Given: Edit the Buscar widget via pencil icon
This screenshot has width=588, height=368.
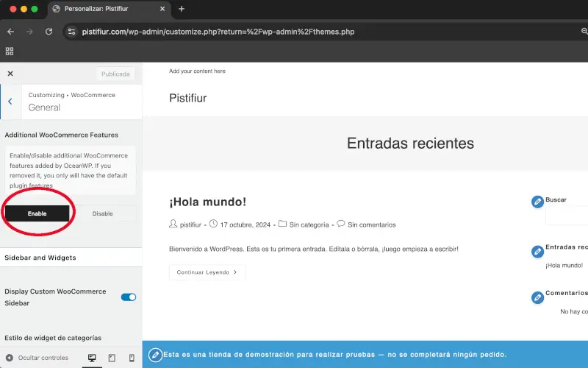Looking at the screenshot, I should (x=537, y=202).
